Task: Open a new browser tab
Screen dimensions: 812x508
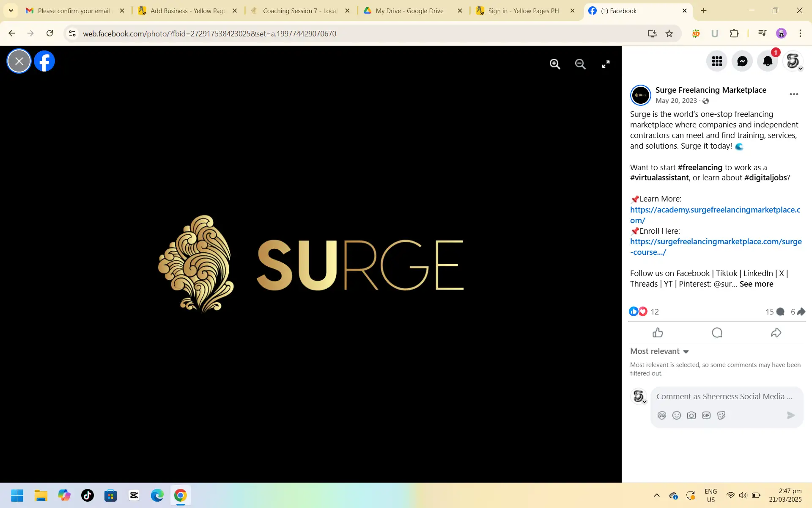Action: 704,11
